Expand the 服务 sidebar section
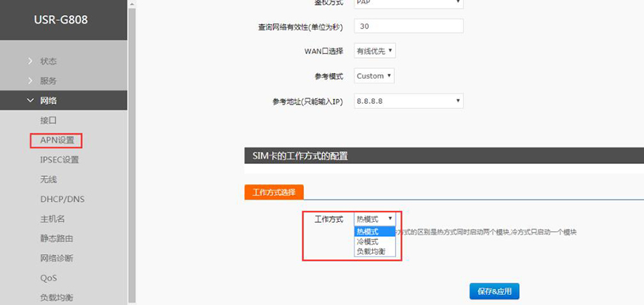 (x=48, y=81)
